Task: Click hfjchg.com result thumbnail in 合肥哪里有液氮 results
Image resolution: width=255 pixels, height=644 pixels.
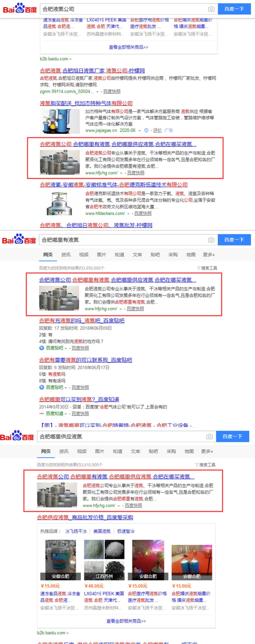Action: pyautogui.click(x=59, y=298)
